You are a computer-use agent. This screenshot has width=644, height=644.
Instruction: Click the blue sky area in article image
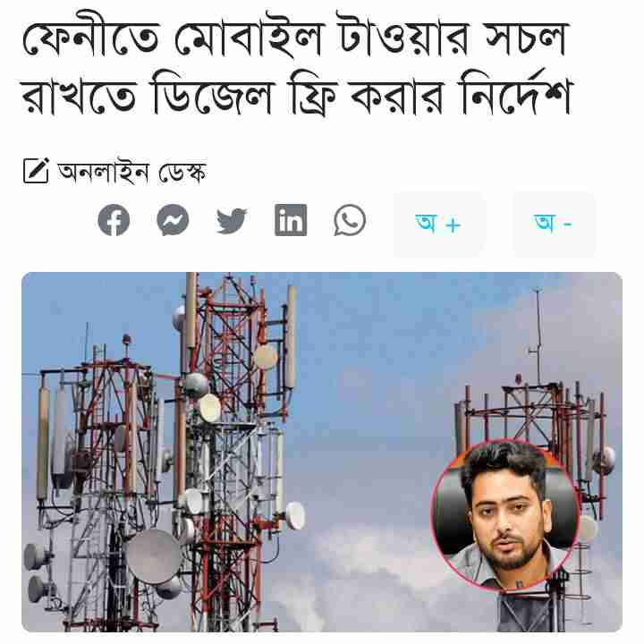(x=390, y=349)
